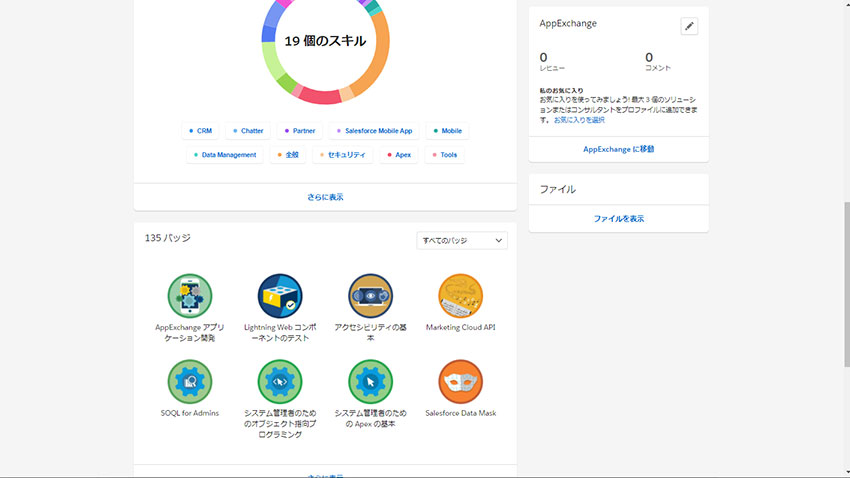Click さらに表示 under the skills chart
This screenshot has width=850, height=478.
325,197
